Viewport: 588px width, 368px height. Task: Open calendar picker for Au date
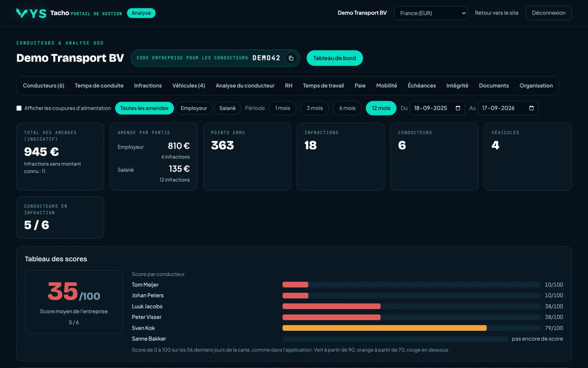(532, 108)
